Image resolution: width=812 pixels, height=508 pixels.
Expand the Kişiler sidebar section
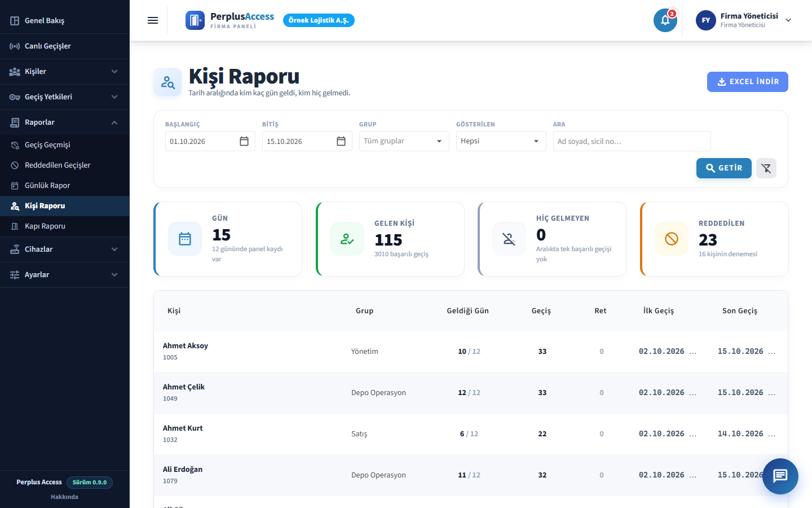pos(65,72)
